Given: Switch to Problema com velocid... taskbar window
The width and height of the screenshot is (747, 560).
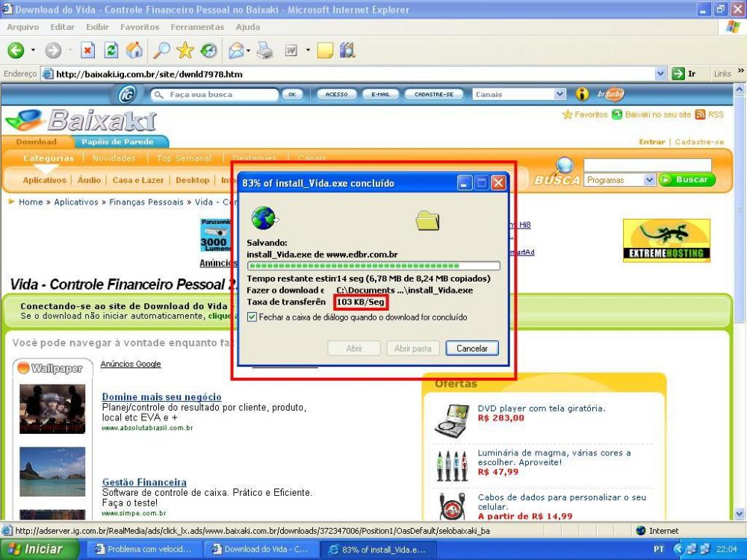Looking at the screenshot, I should 144,549.
